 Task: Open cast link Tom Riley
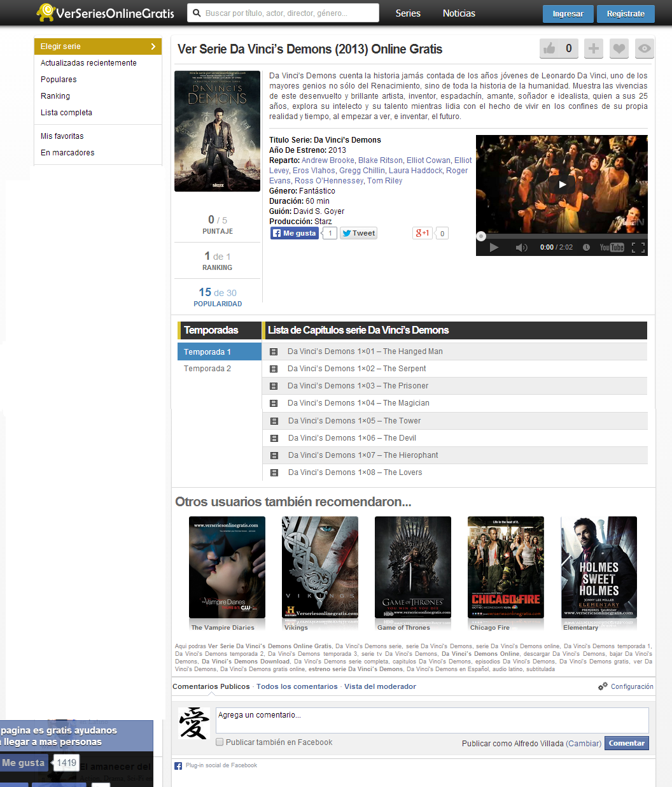point(384,181)
